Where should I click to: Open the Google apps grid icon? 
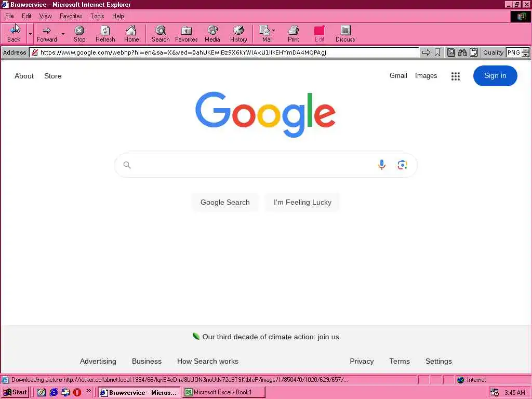click(456, 76)
